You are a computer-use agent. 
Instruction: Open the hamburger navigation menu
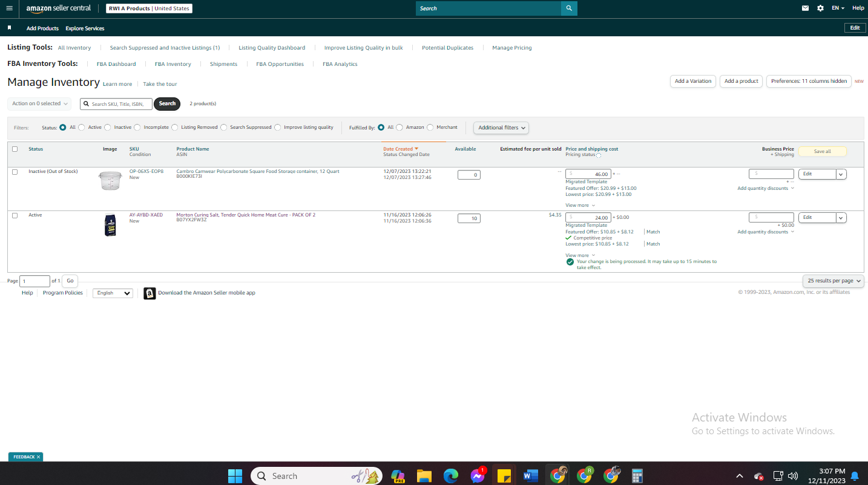9,8
